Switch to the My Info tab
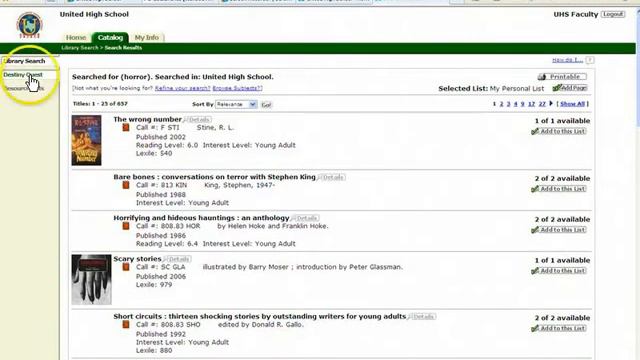 pyautogui.click(x=147, y=38)
